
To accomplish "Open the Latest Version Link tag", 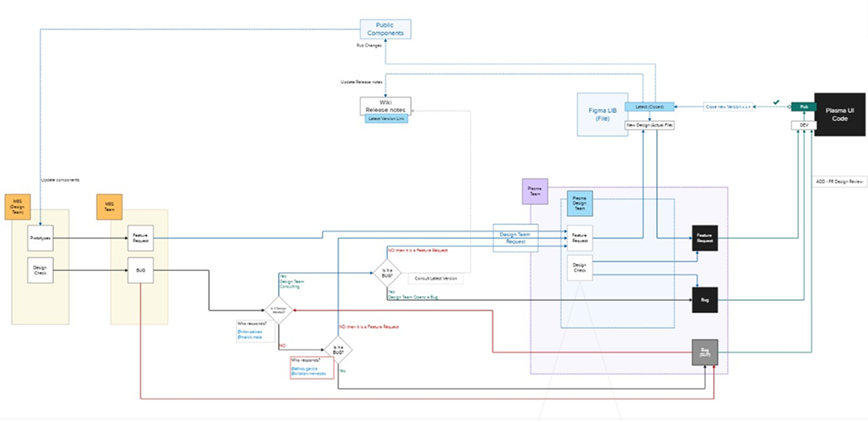I will (x=386, y=119).
